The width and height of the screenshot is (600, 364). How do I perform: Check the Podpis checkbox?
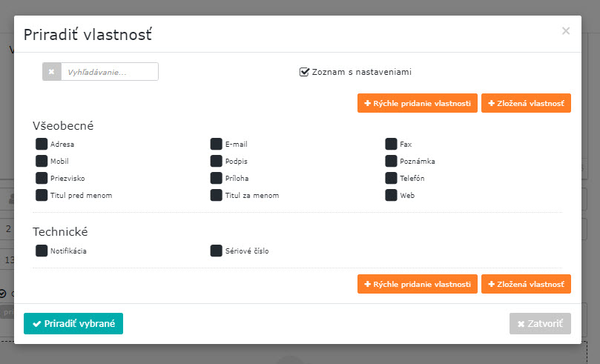(x=216, y=161)
